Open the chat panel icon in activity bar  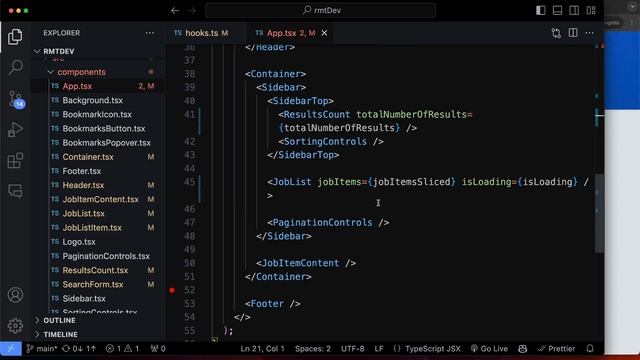[x=15, y=191]
